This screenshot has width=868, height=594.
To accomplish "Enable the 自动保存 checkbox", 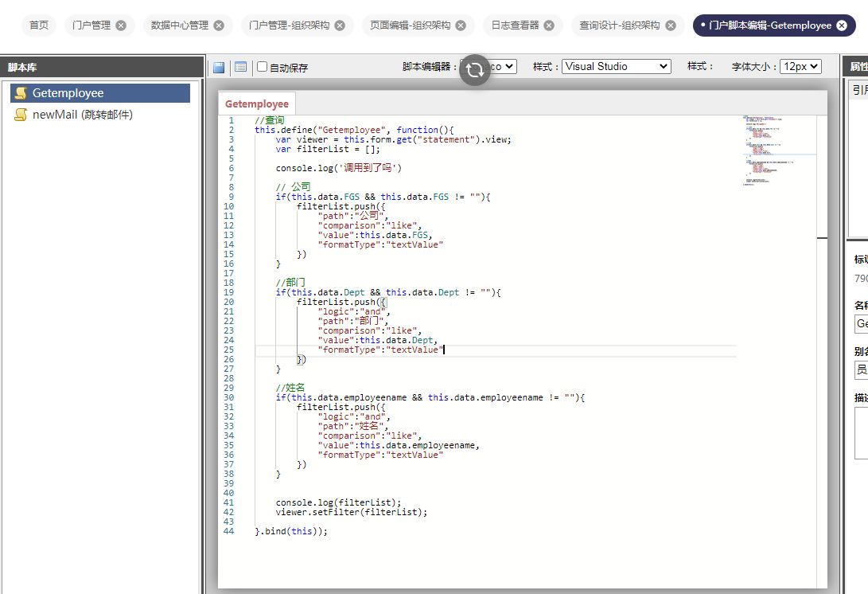I will [263, 68].
